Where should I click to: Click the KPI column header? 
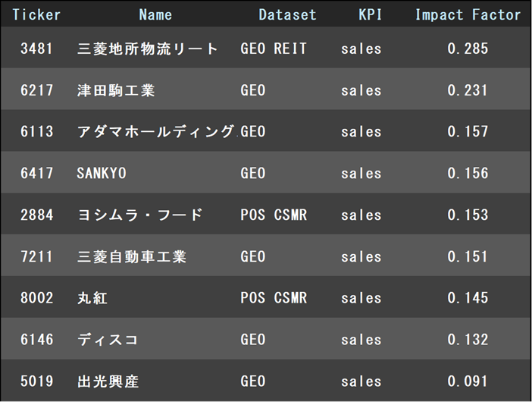click(370, 14)
